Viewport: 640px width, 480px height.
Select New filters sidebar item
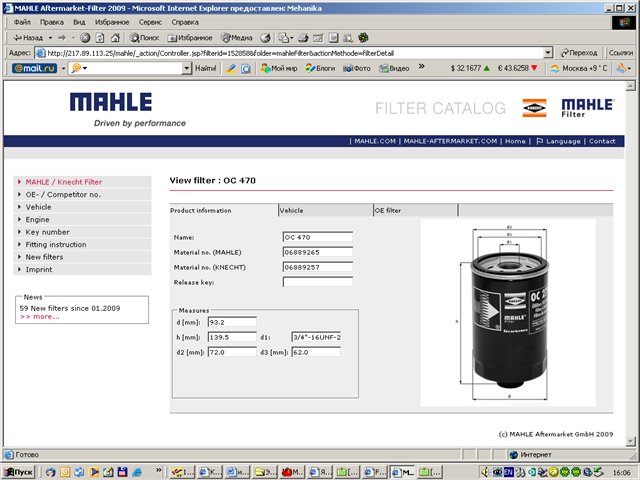pos(82,257)
